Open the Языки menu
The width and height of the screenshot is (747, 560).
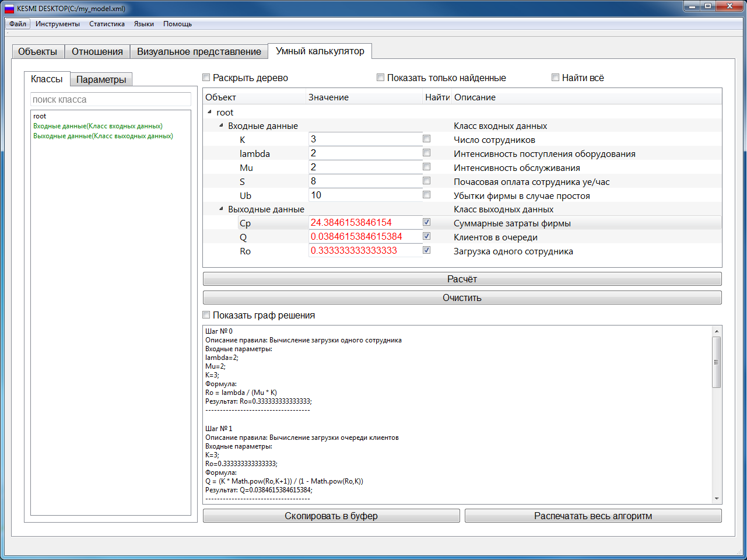[x=144, y=24]
